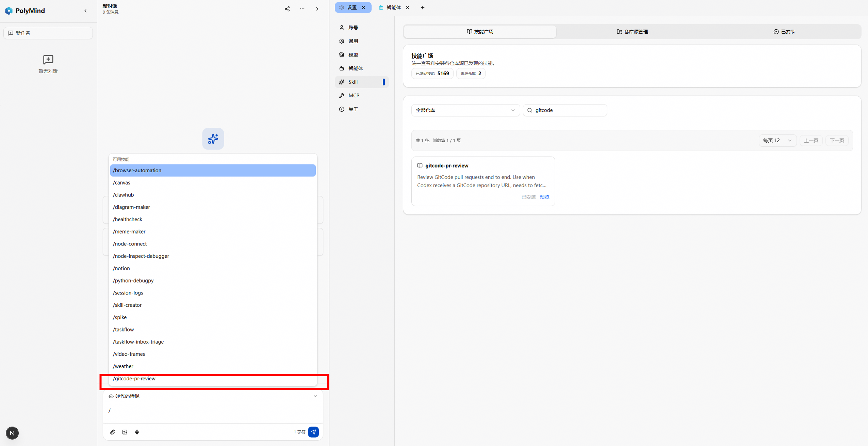The width and height of the screenshot is (868, 446).
Task: Click 预览 on gitcode-pr-review card
Action: click(x=544, y=197)
